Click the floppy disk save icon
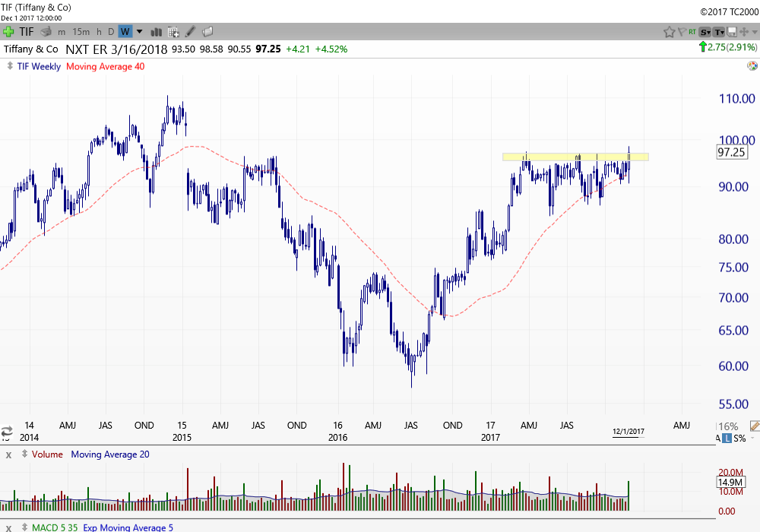760x532 pixels. (x=731, y=31)
